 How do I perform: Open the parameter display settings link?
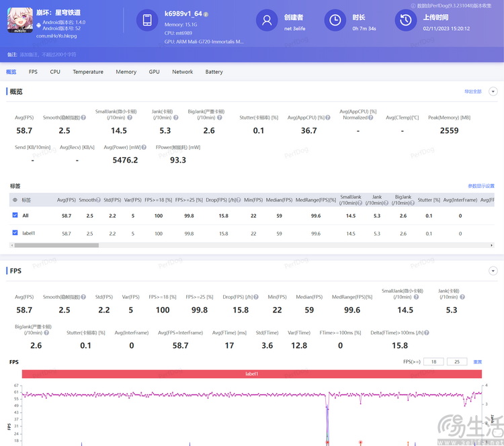pos(481,186)
